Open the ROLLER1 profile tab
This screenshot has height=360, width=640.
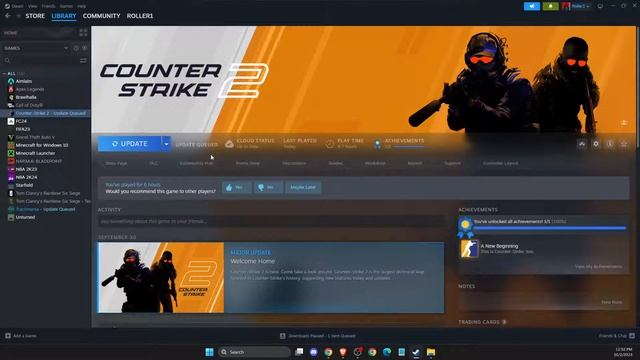coord(140,16)
